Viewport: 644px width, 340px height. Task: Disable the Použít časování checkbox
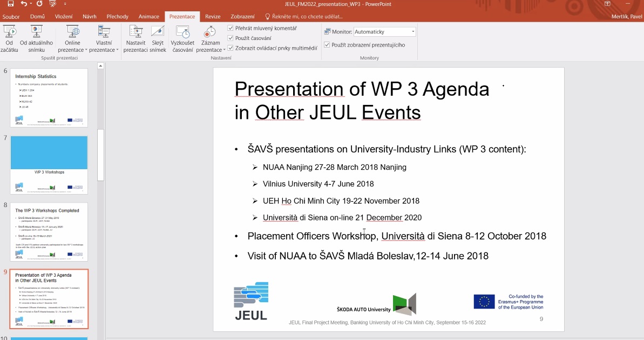(231, 38)
